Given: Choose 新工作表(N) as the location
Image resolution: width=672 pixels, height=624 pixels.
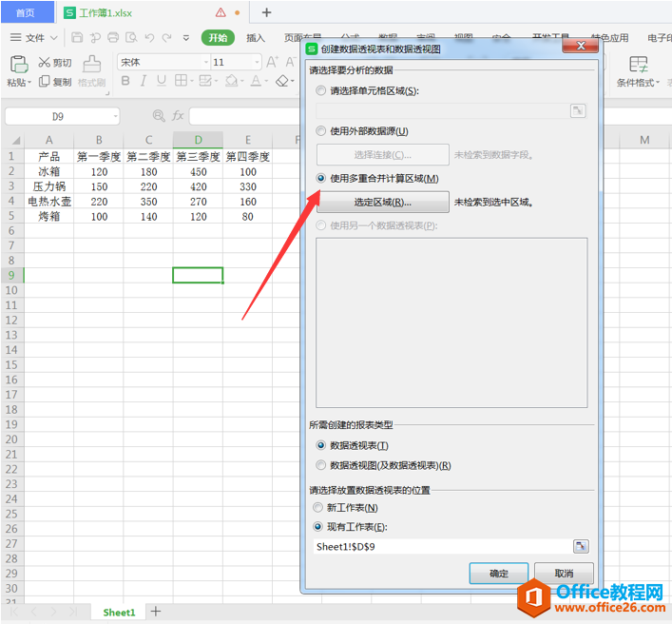Looking at the screenshot, I should (318, 508).
